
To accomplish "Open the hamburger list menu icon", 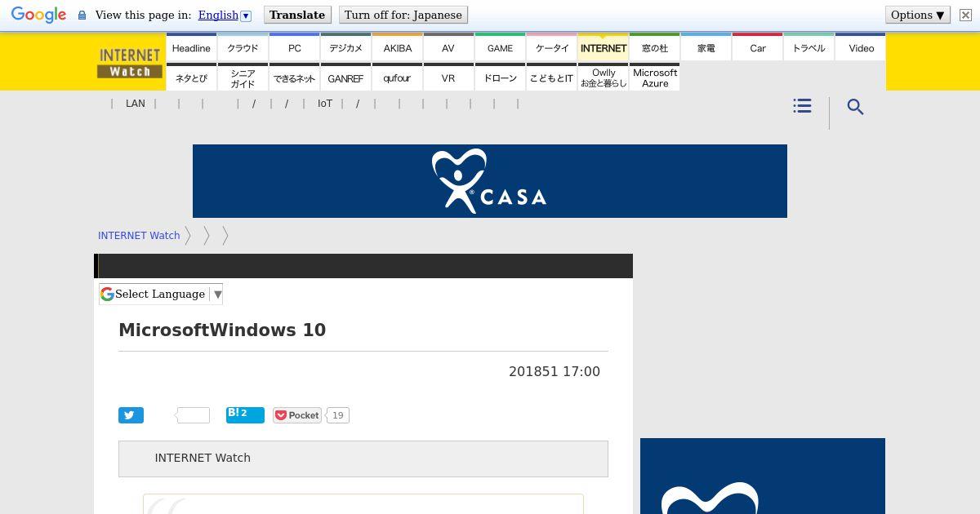I will (x=802, y=106).
